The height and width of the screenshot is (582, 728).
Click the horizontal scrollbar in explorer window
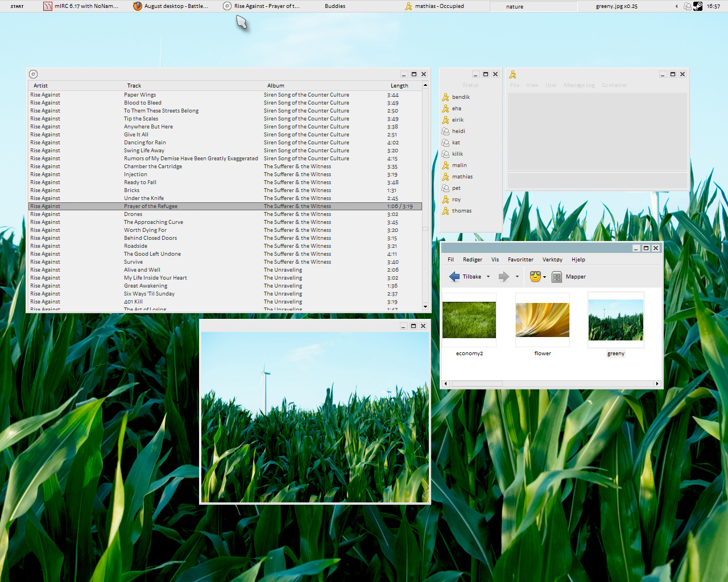coord(477,384)
